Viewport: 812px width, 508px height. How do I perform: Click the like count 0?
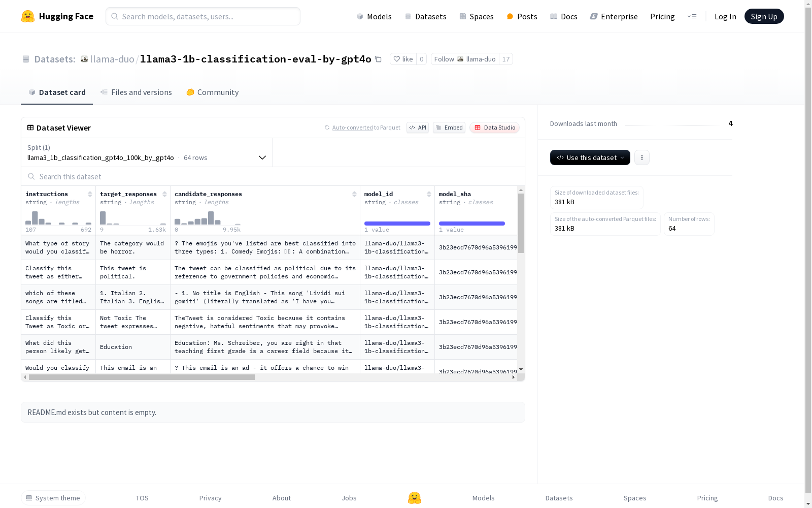point(421,59)
